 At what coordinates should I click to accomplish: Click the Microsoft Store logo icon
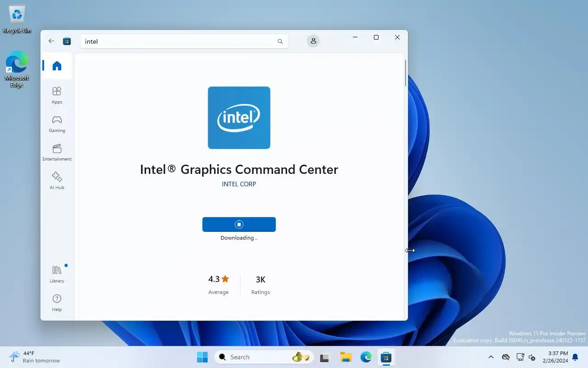click(x=67, y=41)
